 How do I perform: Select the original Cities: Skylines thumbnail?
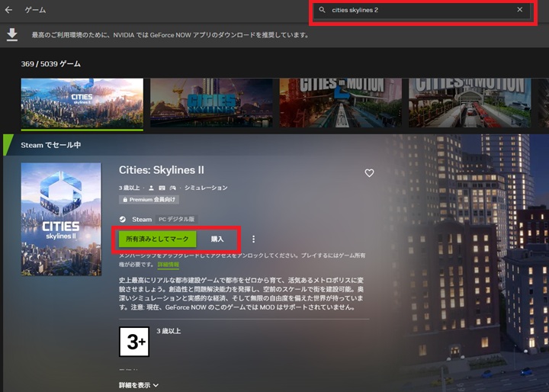[x=211, y=102]
